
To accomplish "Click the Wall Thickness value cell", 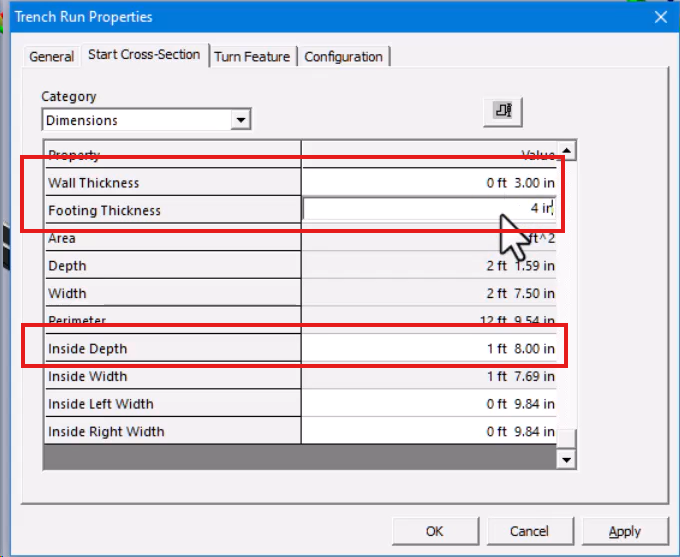I will [x=428, y=183].
